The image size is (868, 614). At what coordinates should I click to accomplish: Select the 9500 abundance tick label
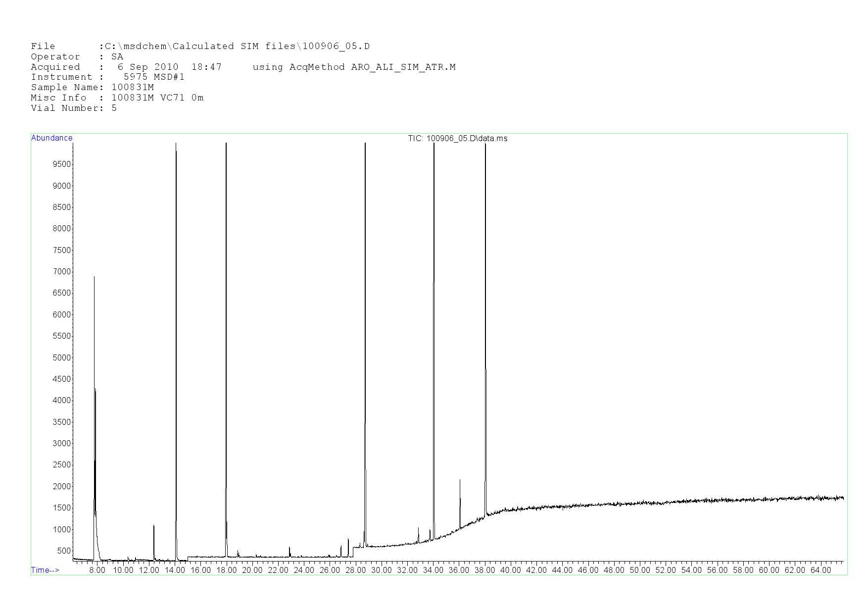(62, 164)
